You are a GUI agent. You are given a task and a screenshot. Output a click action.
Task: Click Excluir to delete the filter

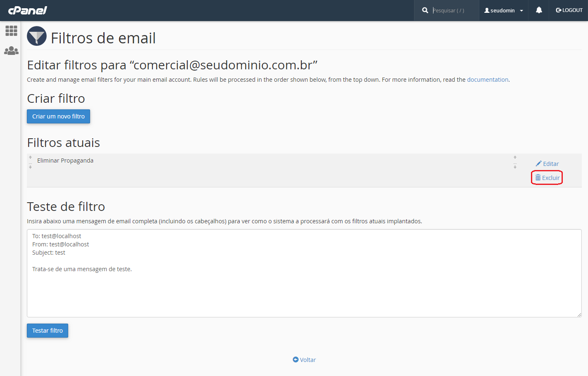547,178
